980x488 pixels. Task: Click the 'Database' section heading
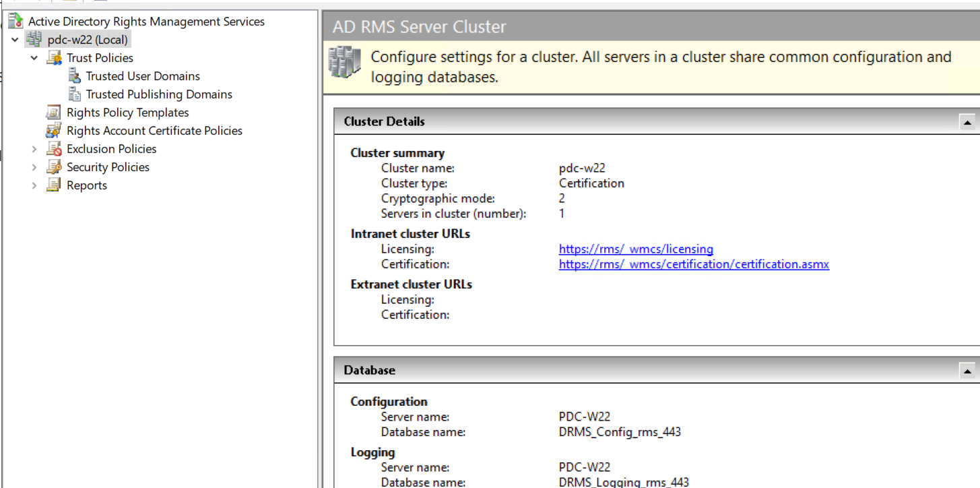(x=369, y=370)
